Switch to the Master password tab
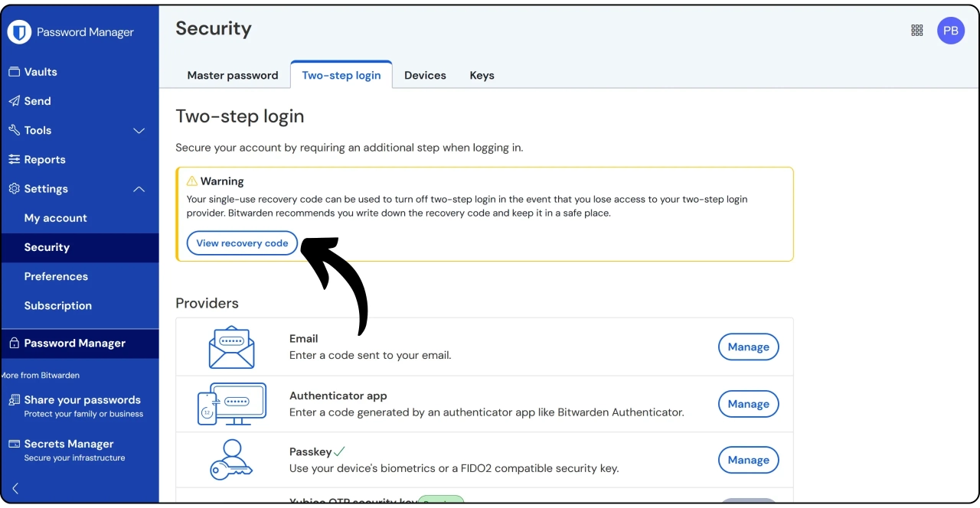 point(233,75)
